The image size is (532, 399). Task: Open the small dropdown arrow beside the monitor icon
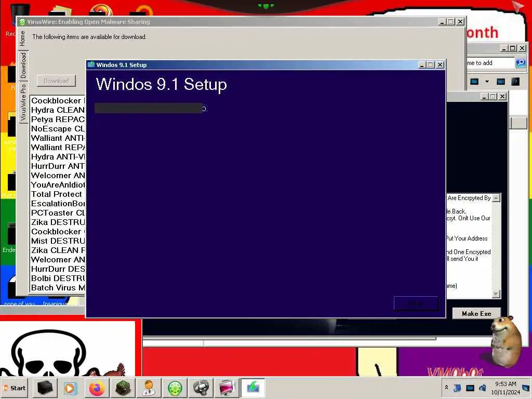click(487, 82)
